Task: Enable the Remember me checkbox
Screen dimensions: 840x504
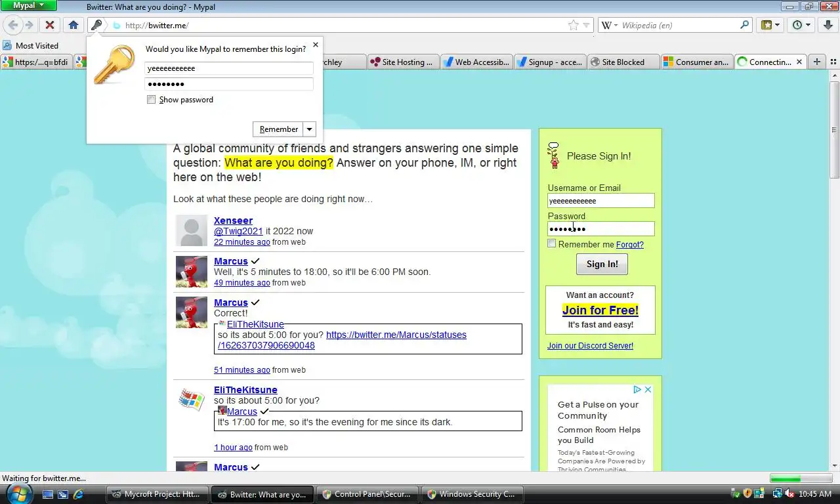Action: coord(552,243)
